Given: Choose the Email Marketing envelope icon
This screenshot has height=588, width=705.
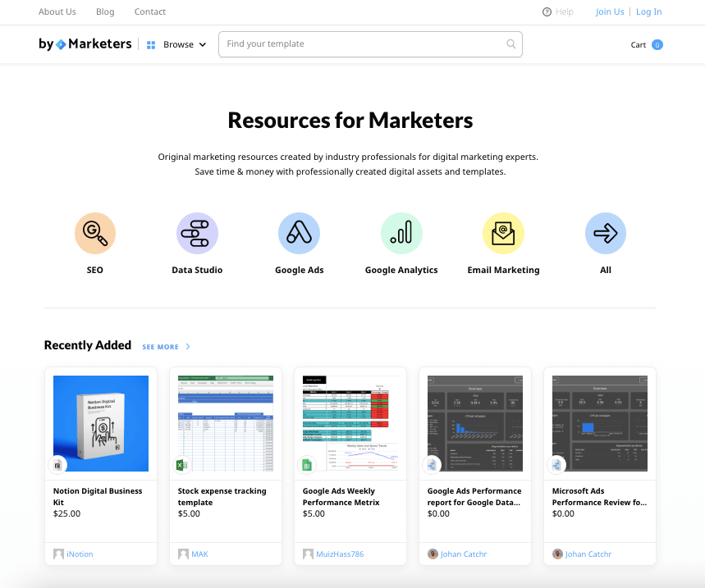Looking at the screenshot, I should click(503, 233).
